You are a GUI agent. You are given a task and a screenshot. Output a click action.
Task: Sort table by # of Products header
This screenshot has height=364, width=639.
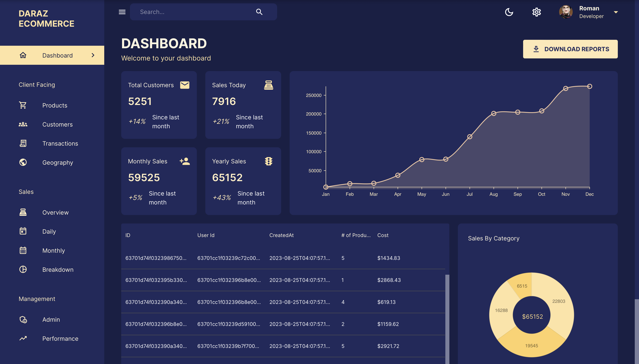[x=356, y=235]
